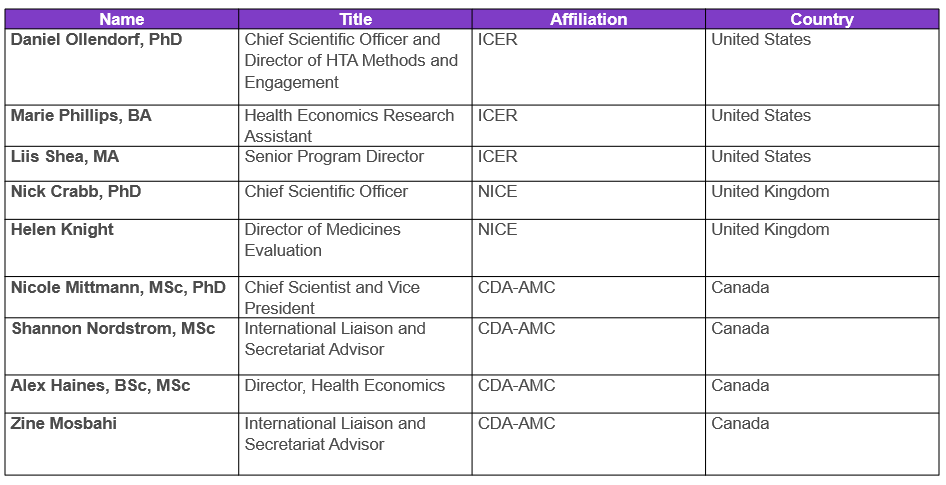Select the Nick Crabb, PhD name cell
The image size is (946, 485).
pos(76,192)
